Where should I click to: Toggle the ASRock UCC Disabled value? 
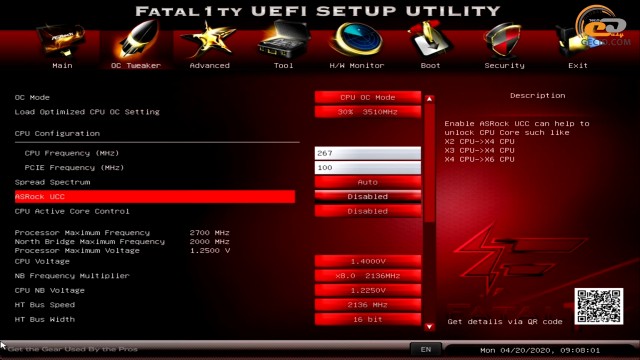pos(367,196)
